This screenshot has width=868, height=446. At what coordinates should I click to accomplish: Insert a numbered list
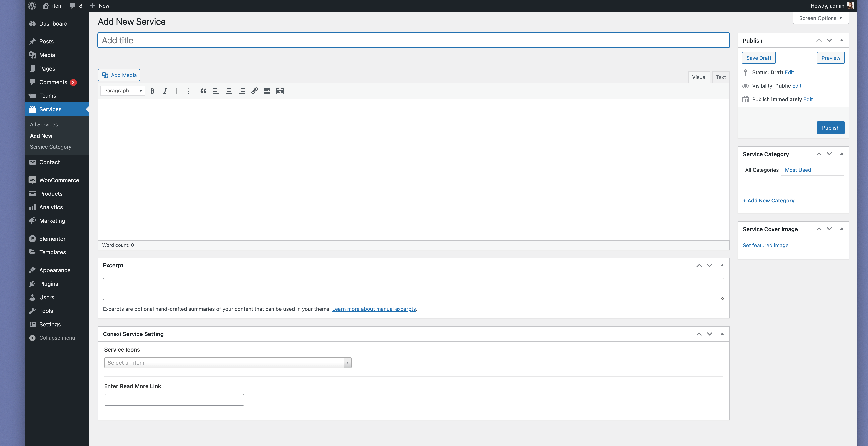point(191,91)
